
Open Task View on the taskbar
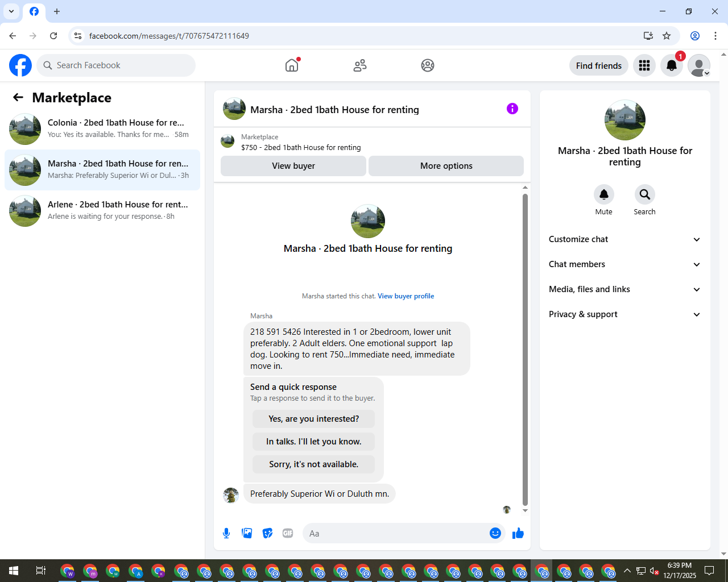[40, 571]
